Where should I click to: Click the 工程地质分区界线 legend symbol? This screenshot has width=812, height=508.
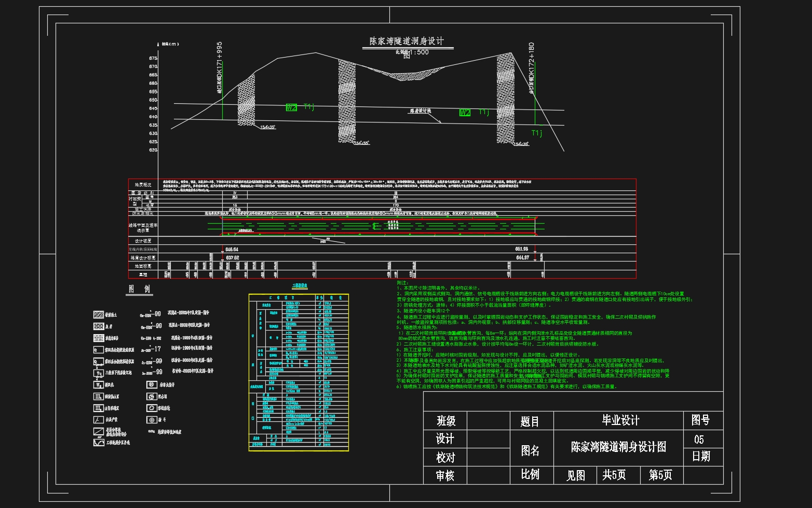click(x=99, y=443)
